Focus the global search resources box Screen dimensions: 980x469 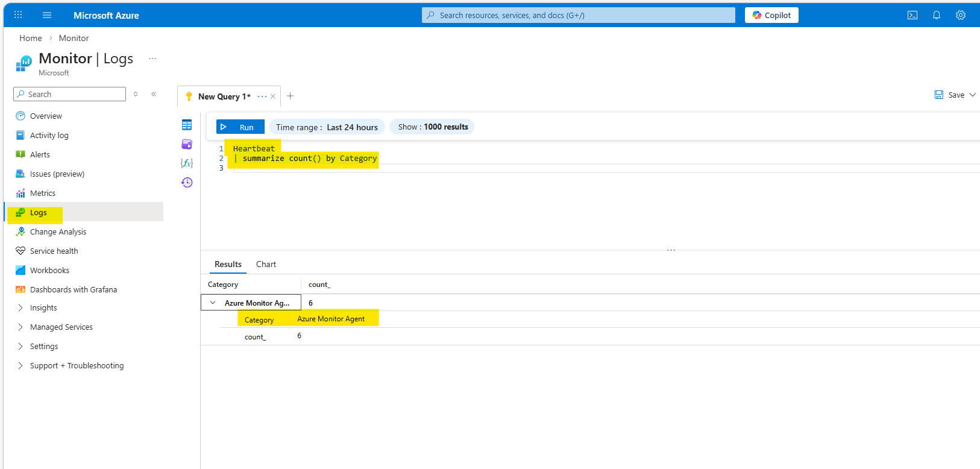579,15
